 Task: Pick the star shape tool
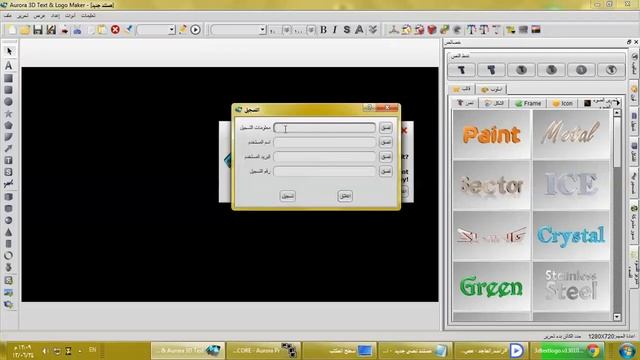[x=9, y=113]
